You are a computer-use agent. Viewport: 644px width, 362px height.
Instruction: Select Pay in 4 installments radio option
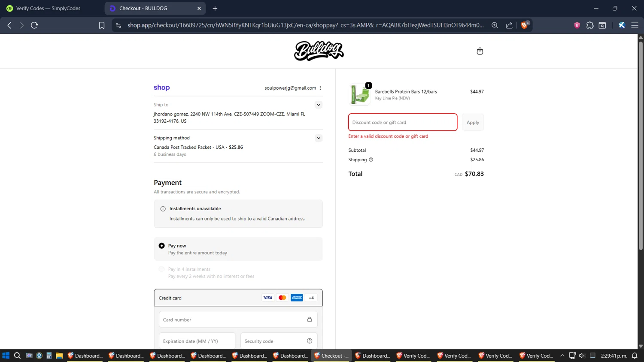point(161,269)
